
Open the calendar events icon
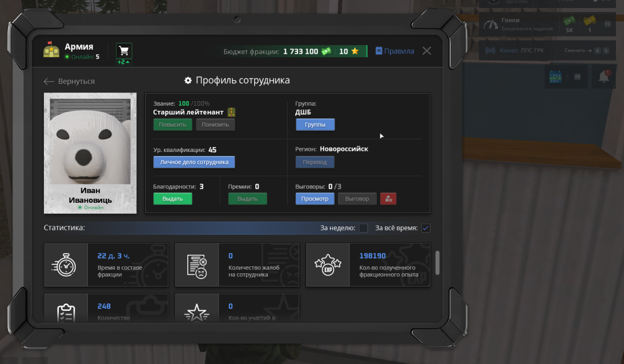pyautogui.click(x=555, y=76)
